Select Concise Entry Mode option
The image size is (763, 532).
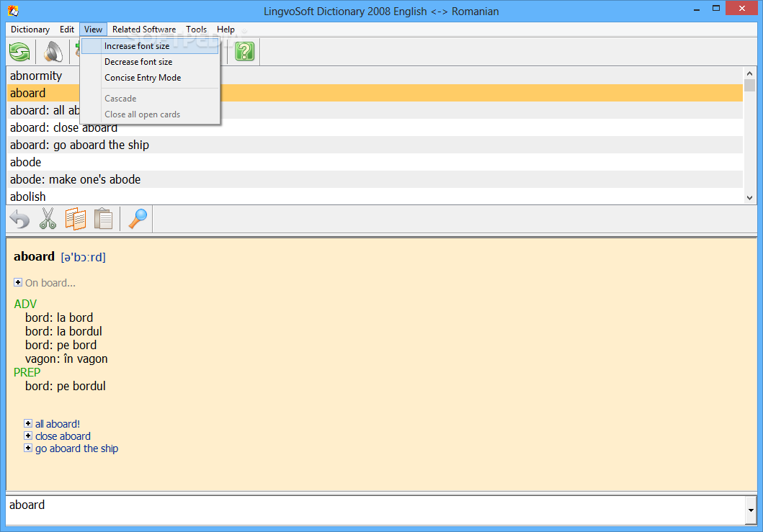coord(150,78)
